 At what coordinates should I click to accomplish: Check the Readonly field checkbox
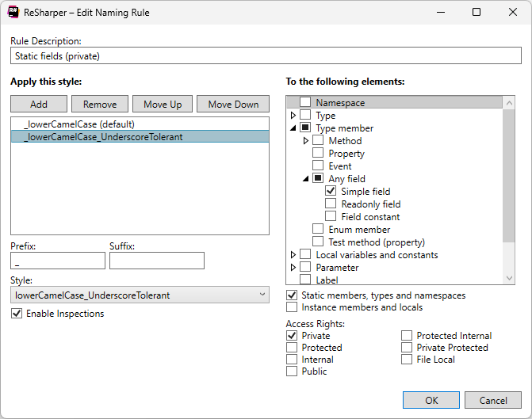coord(331,204)
